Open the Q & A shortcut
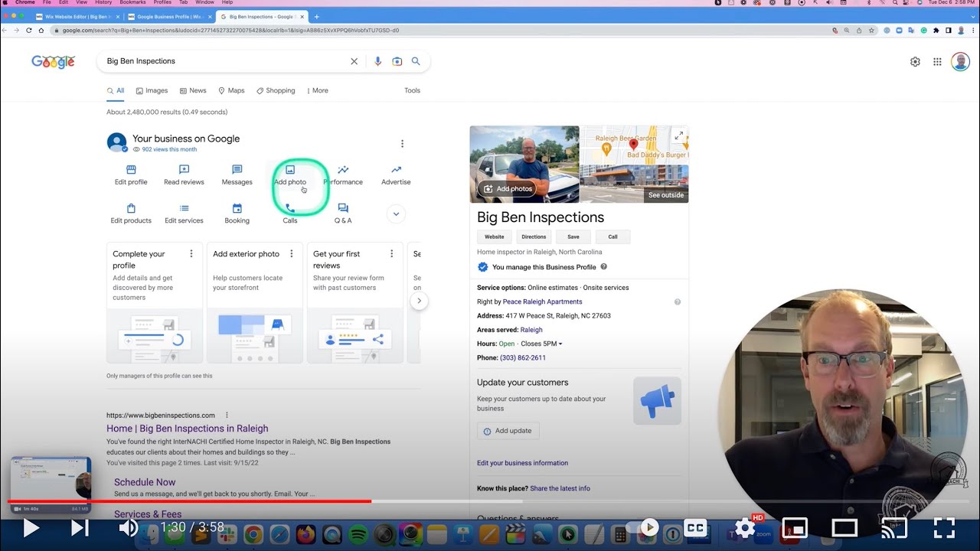This screenshot has width=980, height=551. click(x=343, y=214)
